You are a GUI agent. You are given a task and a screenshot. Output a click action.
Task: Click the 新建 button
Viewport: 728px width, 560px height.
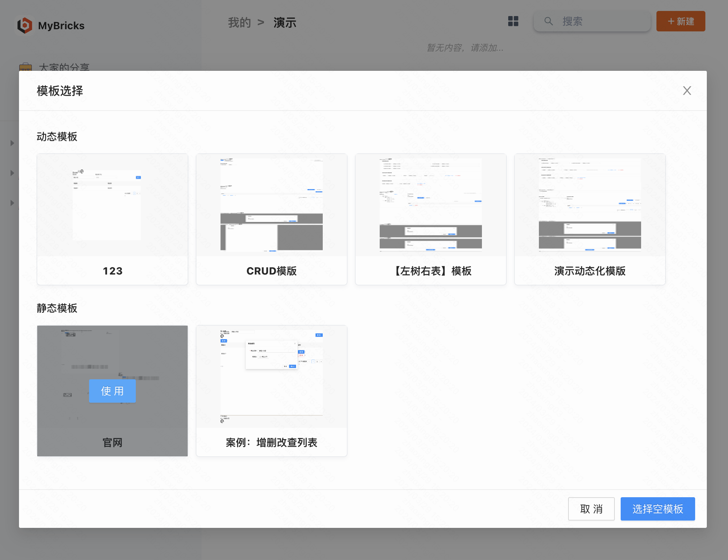(x=681, y=21)
